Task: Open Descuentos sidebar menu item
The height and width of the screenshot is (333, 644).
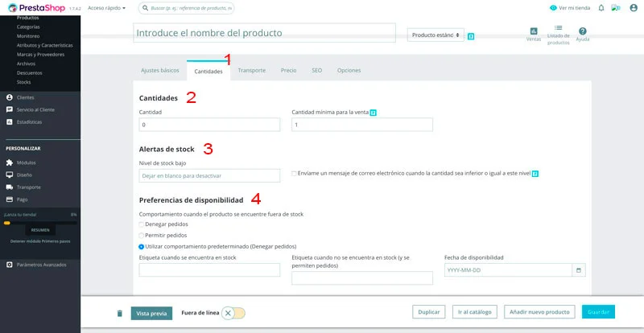Action: [x=30, y=73]
